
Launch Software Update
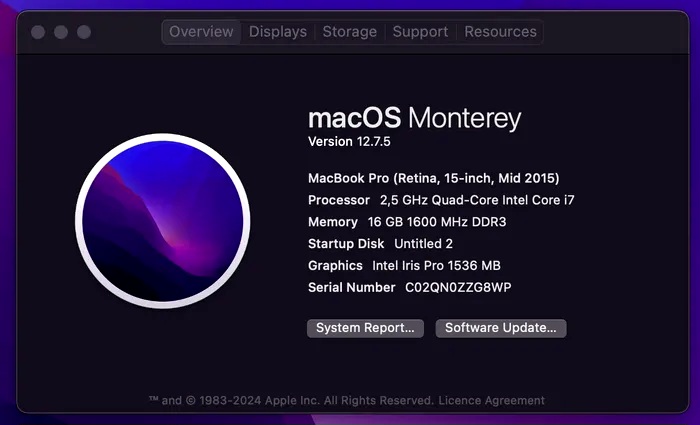501,328
